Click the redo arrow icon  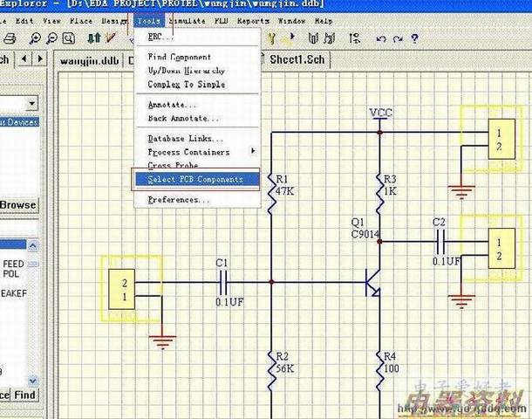pos(398,38)
